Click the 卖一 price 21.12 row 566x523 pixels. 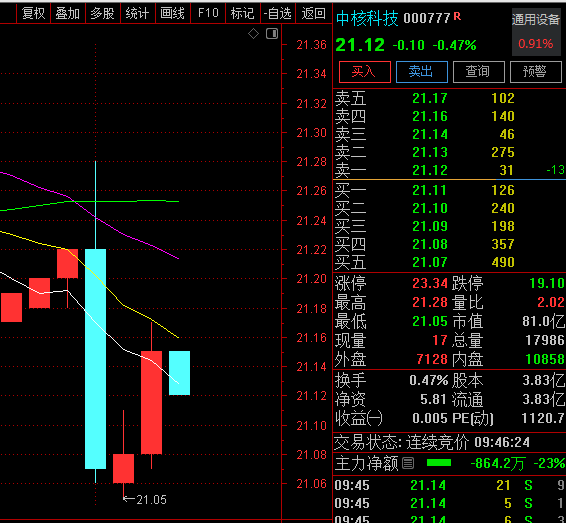point(449,170)
